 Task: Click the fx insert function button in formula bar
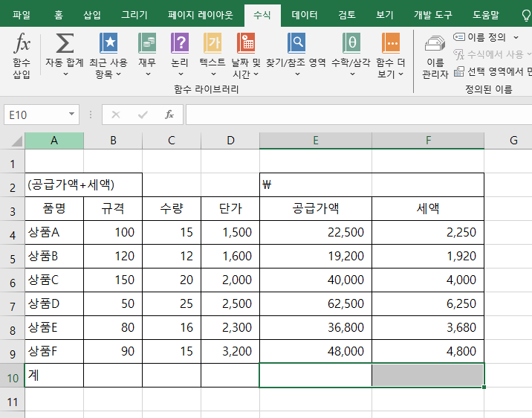click(x=169, y=115)
